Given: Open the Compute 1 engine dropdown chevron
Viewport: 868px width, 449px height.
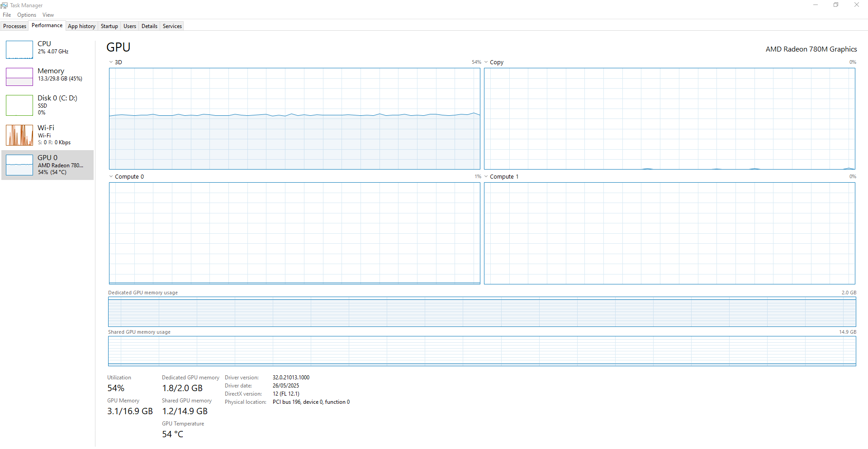Looking at the screenshot, I should pos(486,177).
